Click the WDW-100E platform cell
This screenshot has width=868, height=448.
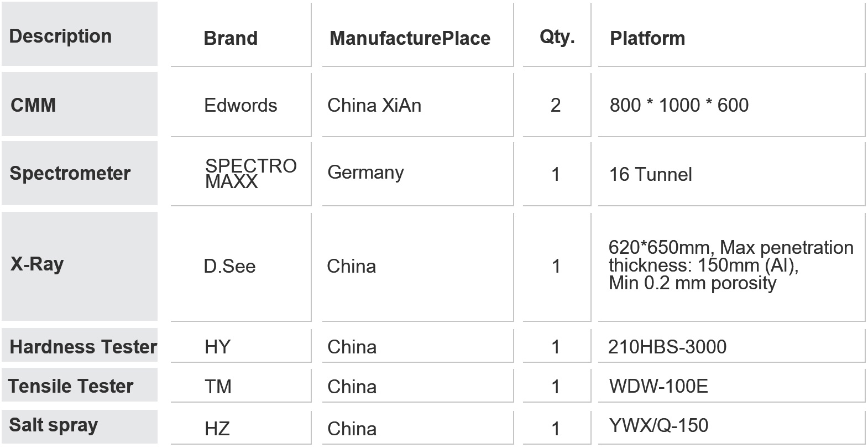click(x=658, y=386)
